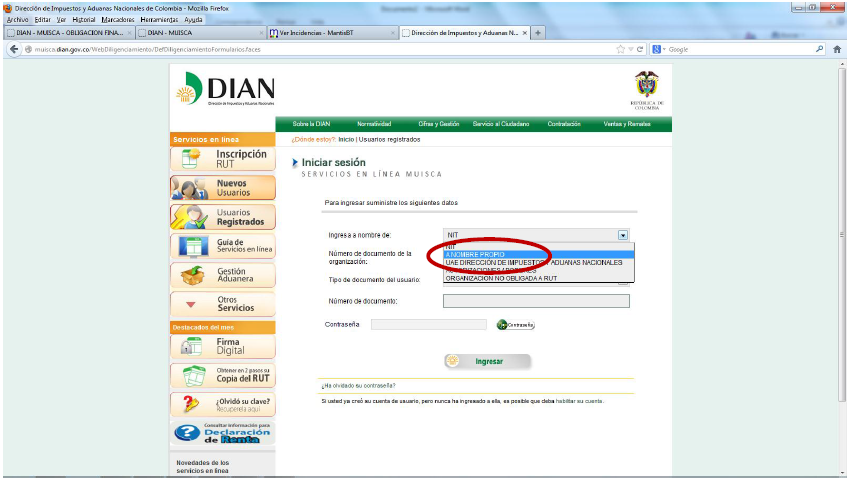Open the Editar menu

(42, 20)
